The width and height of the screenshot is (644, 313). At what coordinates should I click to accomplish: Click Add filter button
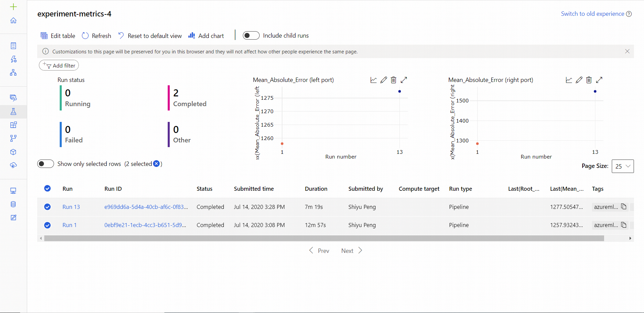click(x=59, y=65)
